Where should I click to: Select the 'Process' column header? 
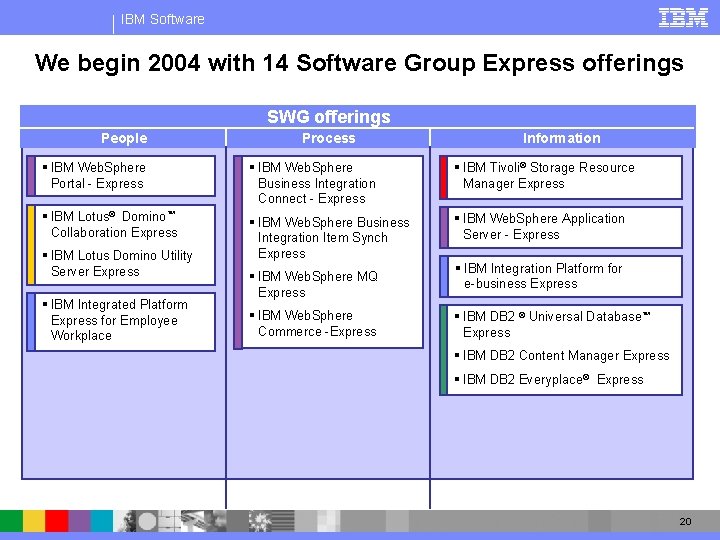coord(328,138)
